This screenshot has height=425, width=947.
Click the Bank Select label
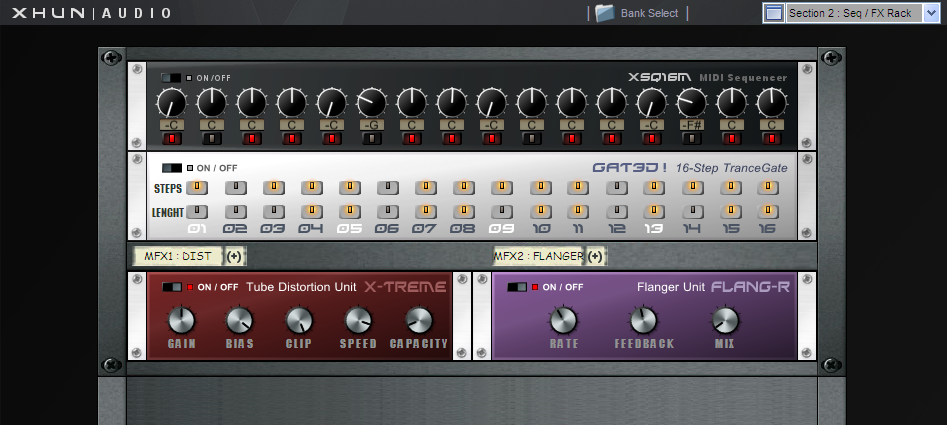(x=649, y=13)
